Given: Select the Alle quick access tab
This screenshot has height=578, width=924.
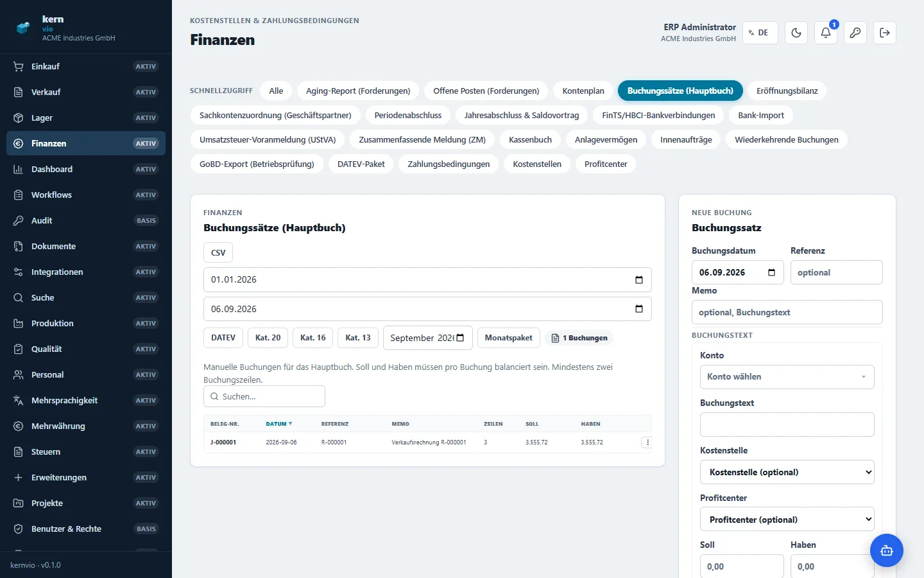Looking at the screenshot, I should coord(276,91).
